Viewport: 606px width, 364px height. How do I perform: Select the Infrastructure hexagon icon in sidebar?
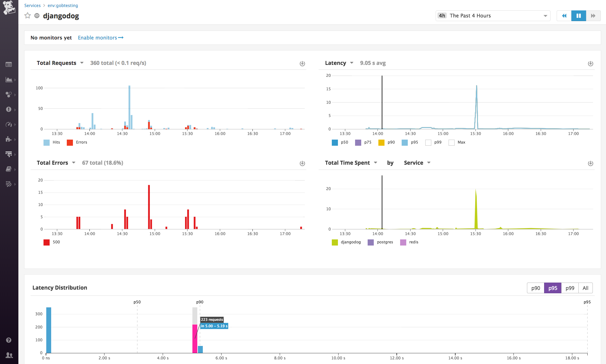pos(9,95)
